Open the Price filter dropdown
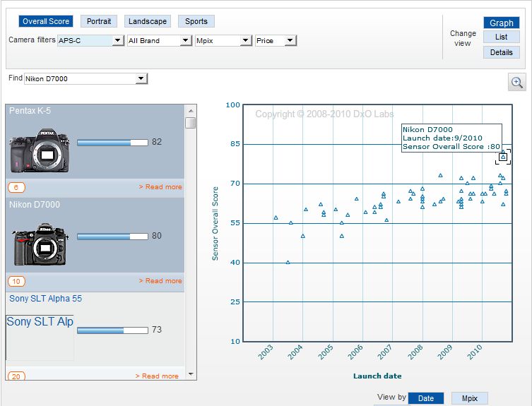Viewport: 532px width, 406px height. coord(276,40)
